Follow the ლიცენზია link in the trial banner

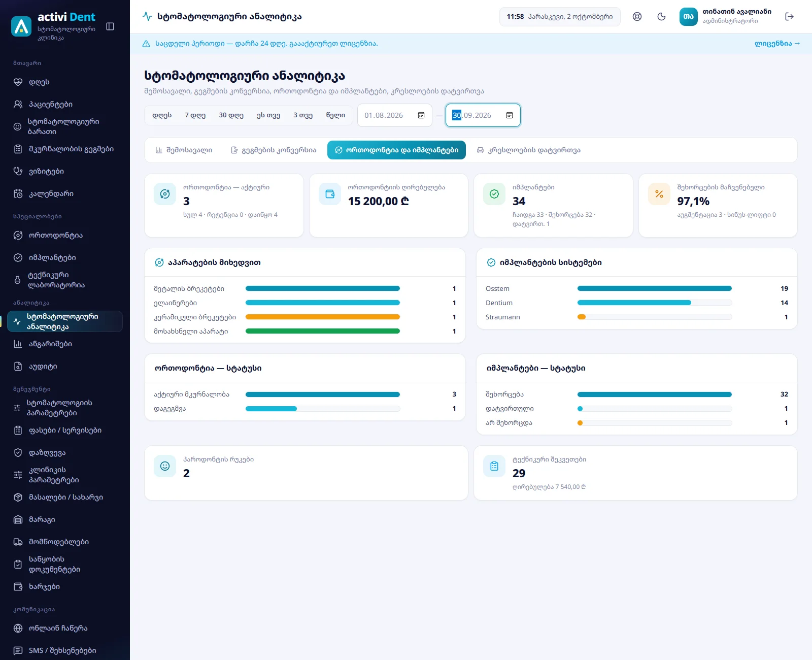tap(777, 44)
